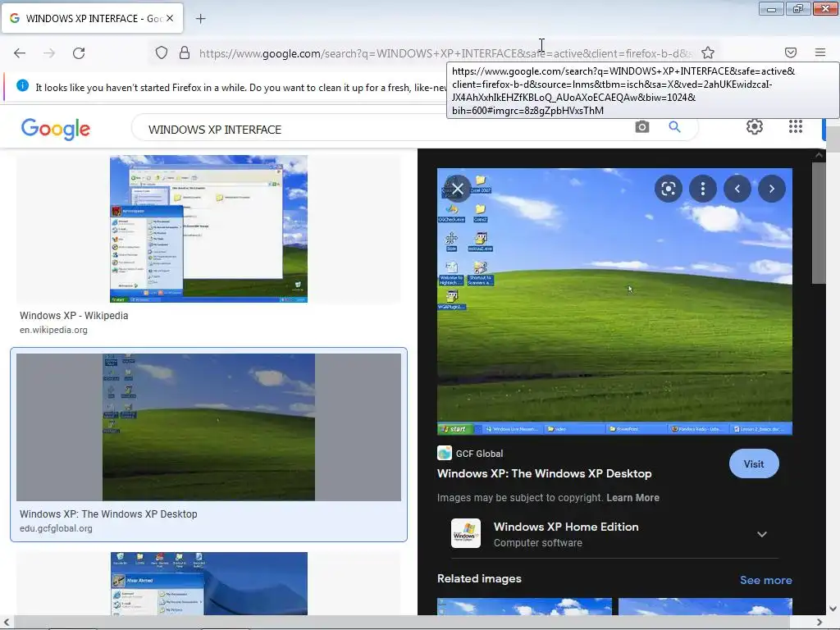Select the edu.gcfglobal.org XP Desktop thumbnail

click(x=208, y=427)
